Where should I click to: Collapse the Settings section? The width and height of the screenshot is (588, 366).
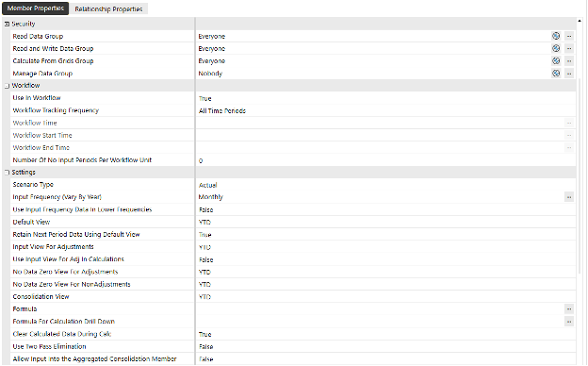pyautogui.click(x=7, y=173)
